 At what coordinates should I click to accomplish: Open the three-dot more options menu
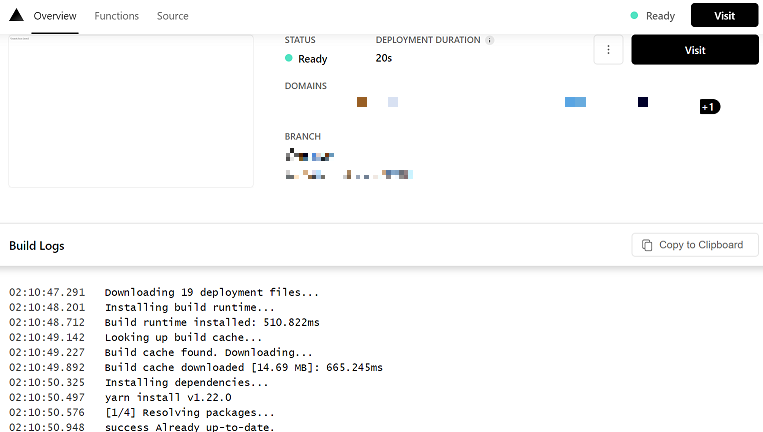[608, 50]
